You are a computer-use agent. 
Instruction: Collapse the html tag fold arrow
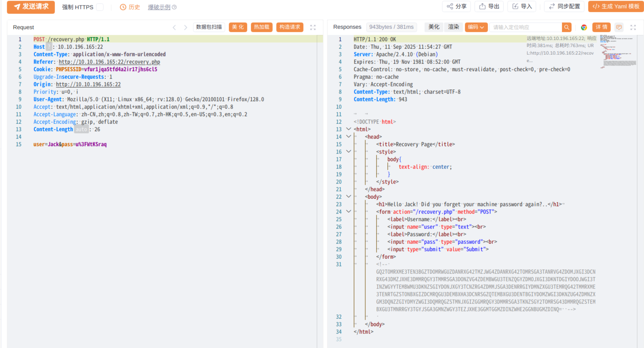[x=349, y=129]
